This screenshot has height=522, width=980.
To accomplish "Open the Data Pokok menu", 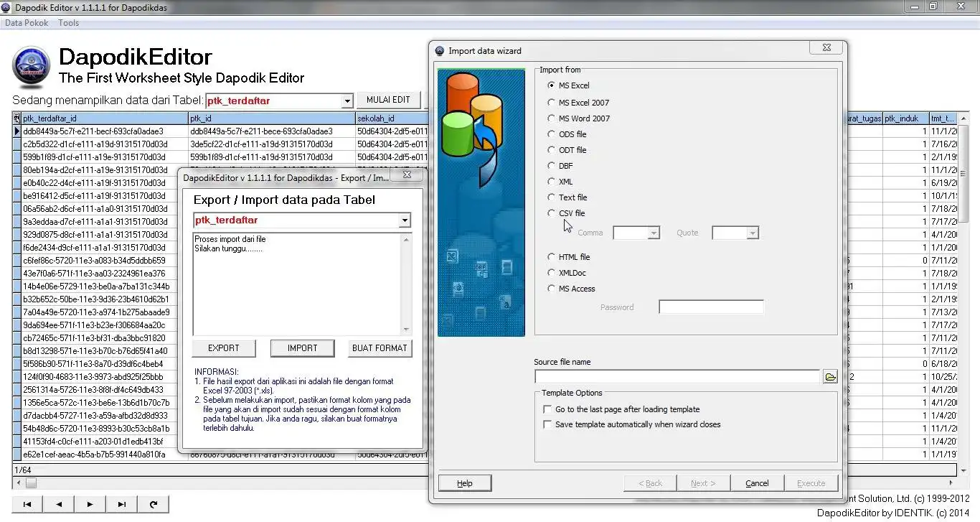I will click(27, 23).
